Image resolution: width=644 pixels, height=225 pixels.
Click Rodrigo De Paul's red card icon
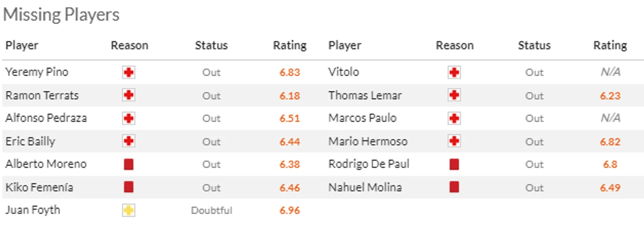click(454, 164)
